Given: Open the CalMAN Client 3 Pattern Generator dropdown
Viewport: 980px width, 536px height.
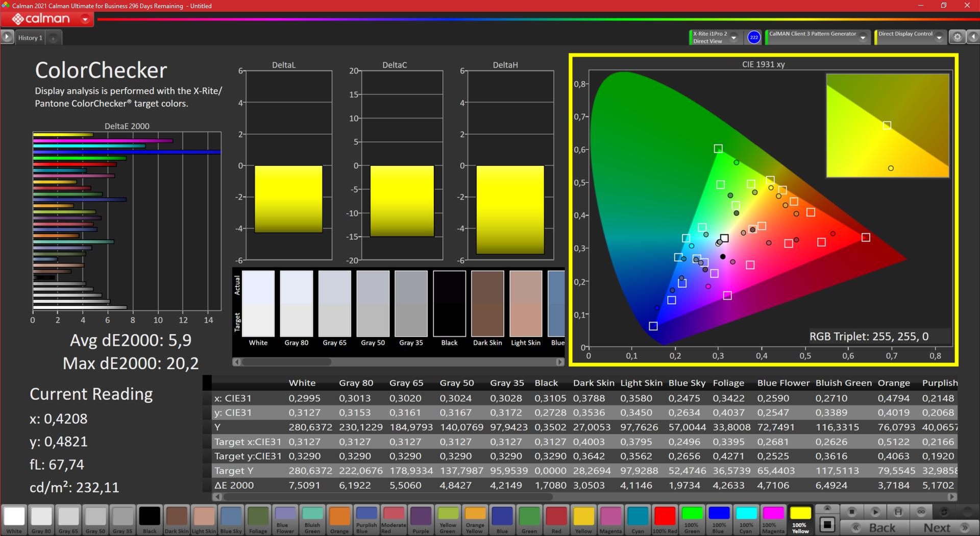Looking at the screenshot, I should click(863, 37).
